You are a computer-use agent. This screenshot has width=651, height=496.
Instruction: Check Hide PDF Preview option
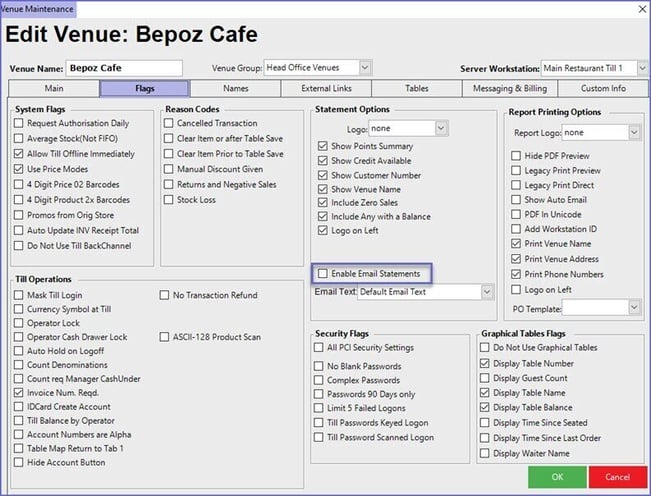pos(516,156)
